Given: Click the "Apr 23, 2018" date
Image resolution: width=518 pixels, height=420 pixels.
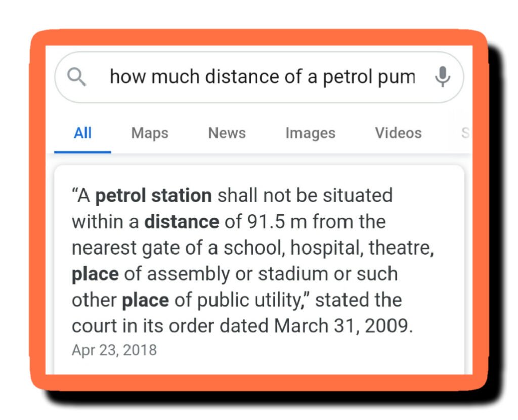Looking at the screenshot, I should [114, 350].
